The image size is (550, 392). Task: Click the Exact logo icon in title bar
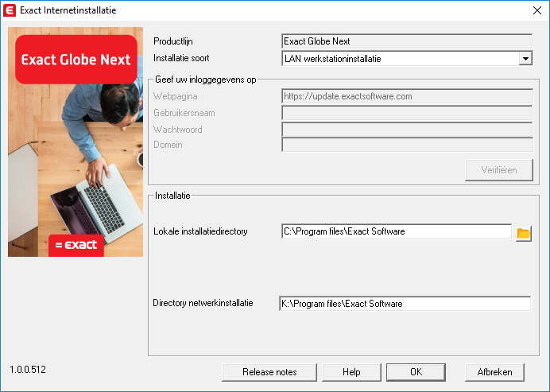pos(9,10)
